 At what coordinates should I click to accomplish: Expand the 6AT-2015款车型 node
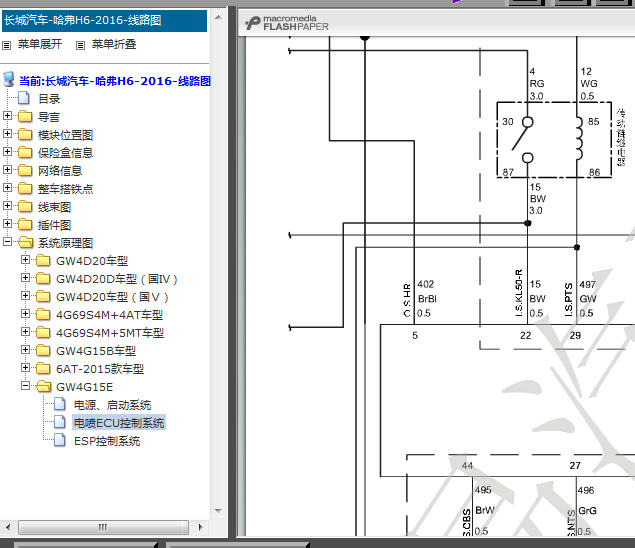pyautogui.click(x=25, y=368)
